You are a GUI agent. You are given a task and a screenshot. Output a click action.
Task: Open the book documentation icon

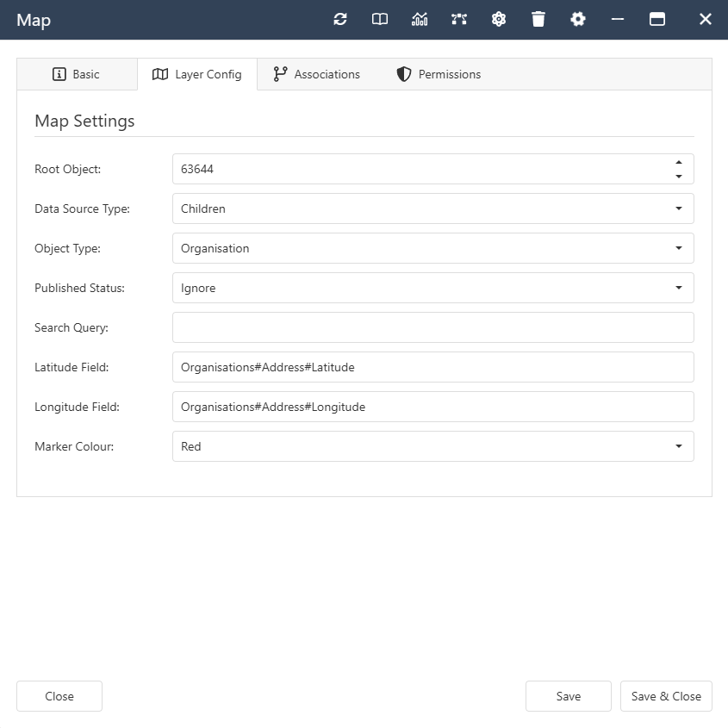point(380,19)
